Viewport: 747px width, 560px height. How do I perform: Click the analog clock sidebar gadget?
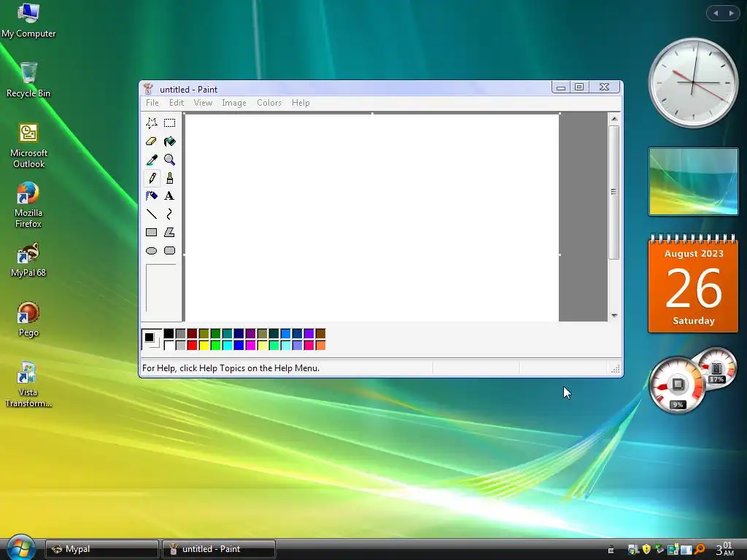[693, 83]
